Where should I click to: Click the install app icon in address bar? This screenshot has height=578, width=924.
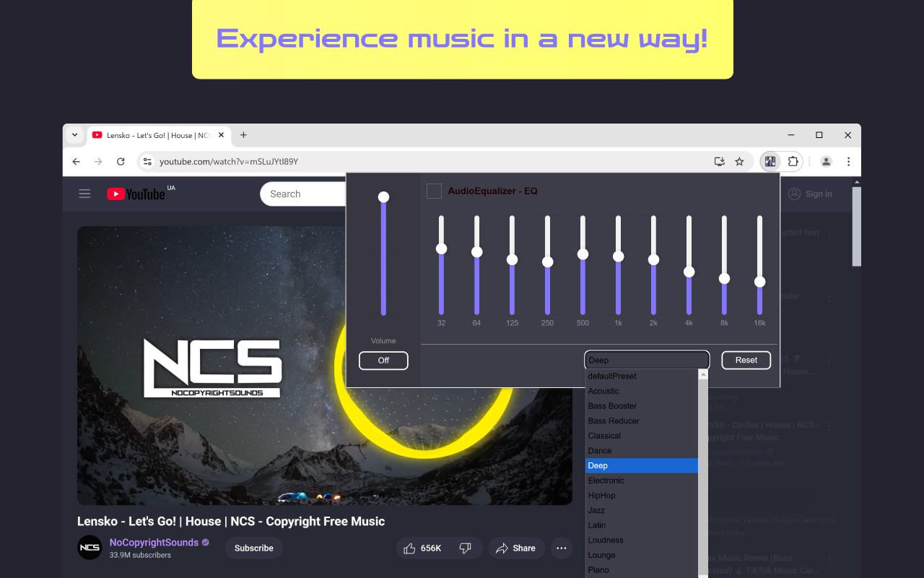(719, 161)
